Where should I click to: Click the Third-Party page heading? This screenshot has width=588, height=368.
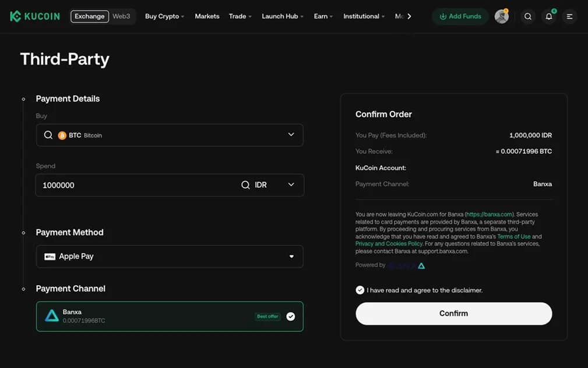coord(65,59)
